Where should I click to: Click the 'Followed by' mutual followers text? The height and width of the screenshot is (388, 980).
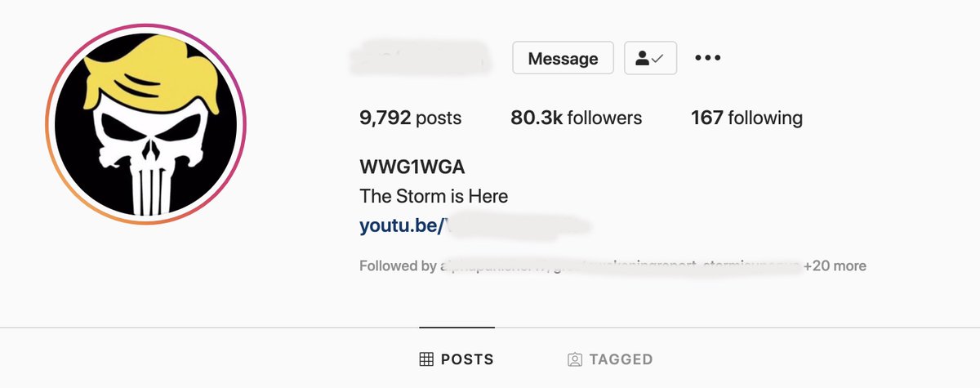(x=398, y=266)
